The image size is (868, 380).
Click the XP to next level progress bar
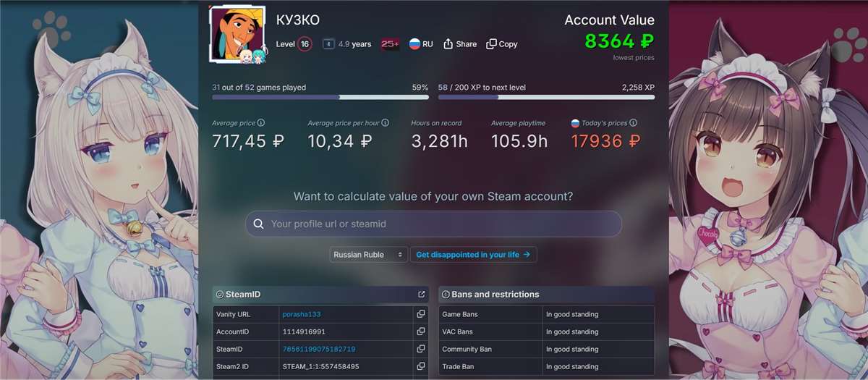pos(546,97)
